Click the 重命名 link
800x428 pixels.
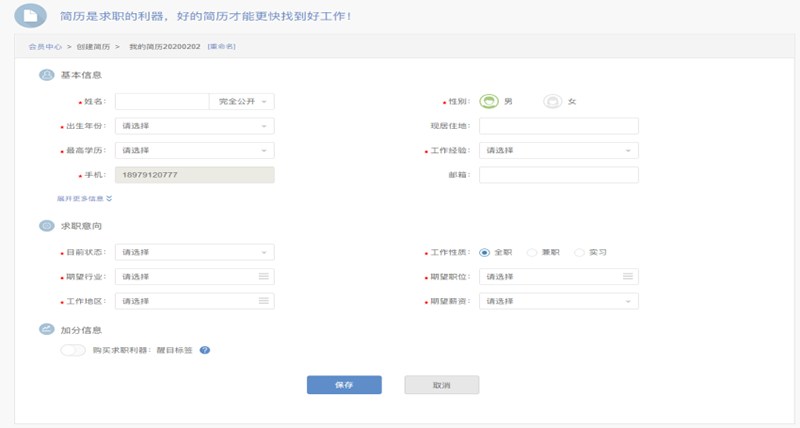(x=221, y=46)
